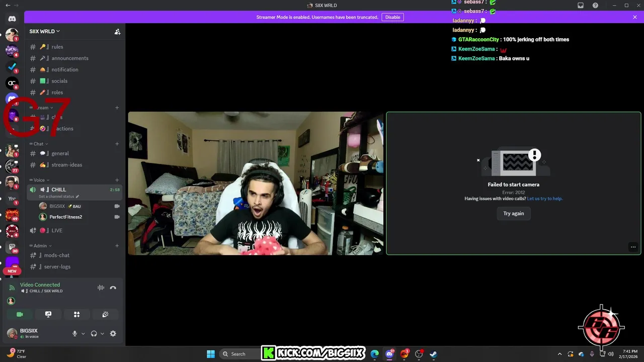Screen dimensions: 644x362
Task: Open the stream-ideas channel
Action: coord(74,165)
